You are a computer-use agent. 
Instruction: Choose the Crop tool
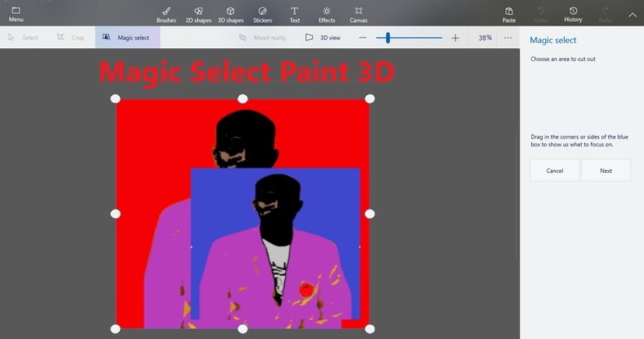point(70,37)
